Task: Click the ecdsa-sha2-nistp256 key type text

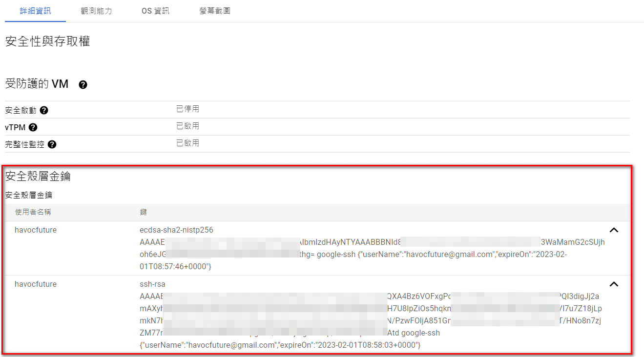Action: [x=176, y=230]
